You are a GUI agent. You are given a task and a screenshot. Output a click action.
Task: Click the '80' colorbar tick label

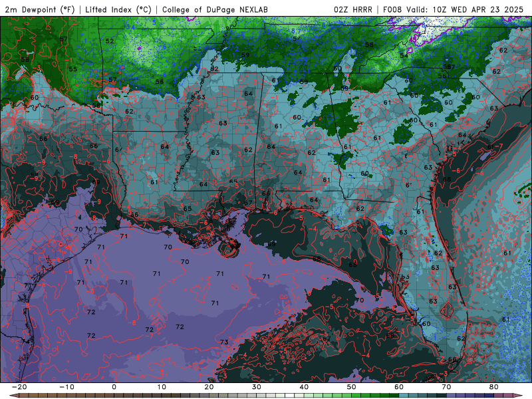coord(494,387)
